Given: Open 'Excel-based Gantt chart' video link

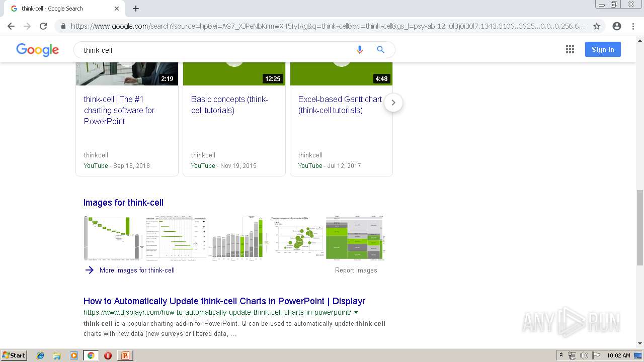Looking at the screenshot, I should click(x=340, y=105).
